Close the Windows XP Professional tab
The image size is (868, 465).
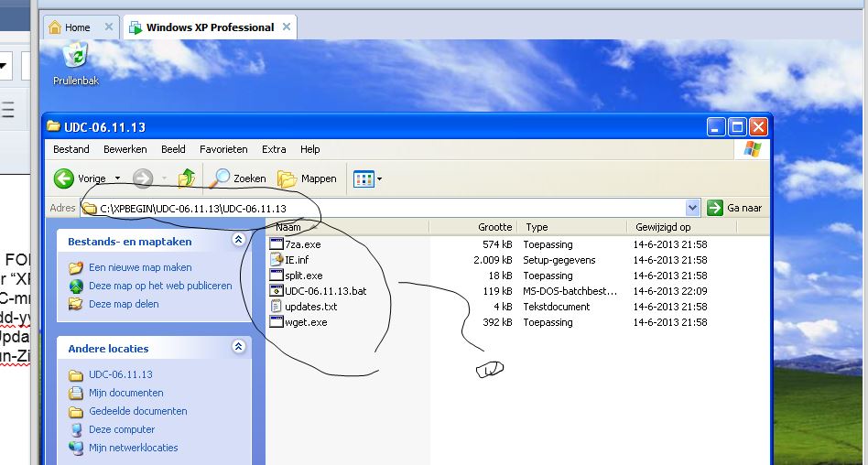(287, 27)
